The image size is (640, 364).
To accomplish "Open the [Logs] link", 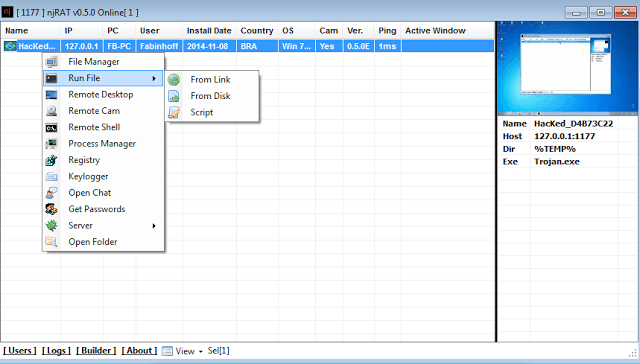I will coord(56,351).
